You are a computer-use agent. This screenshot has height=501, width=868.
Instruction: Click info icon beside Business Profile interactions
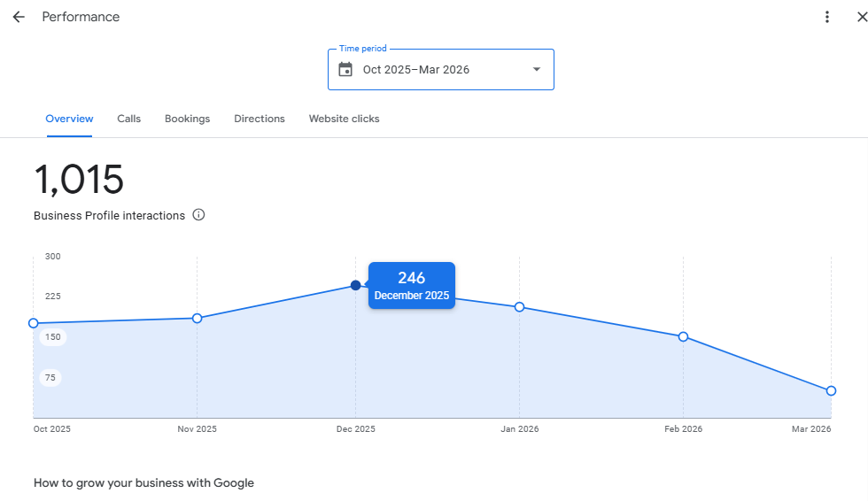point(198,215)
